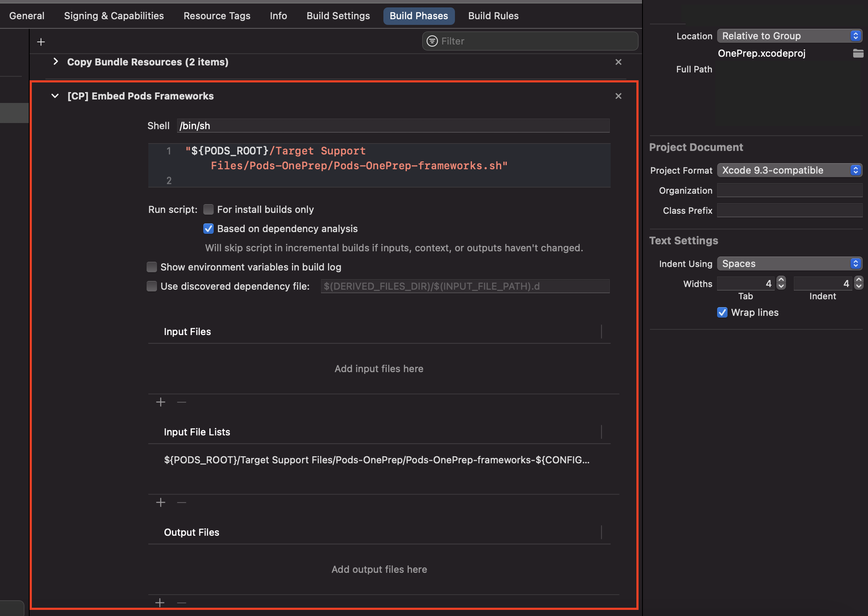Image resolution: width=868 pixels, height=616 pixels.
Task: Open the Project Format dropdown
Action: point(789,170)
